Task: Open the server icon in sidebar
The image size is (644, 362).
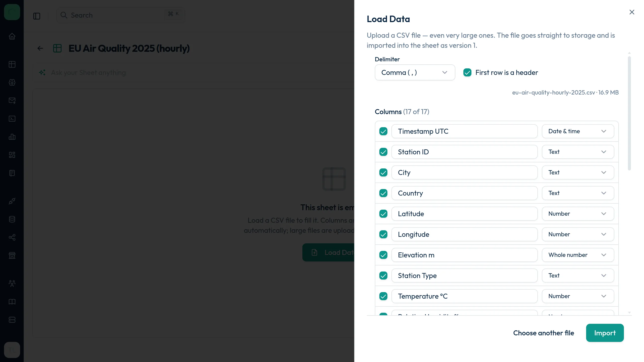Action: coord(12,320)
